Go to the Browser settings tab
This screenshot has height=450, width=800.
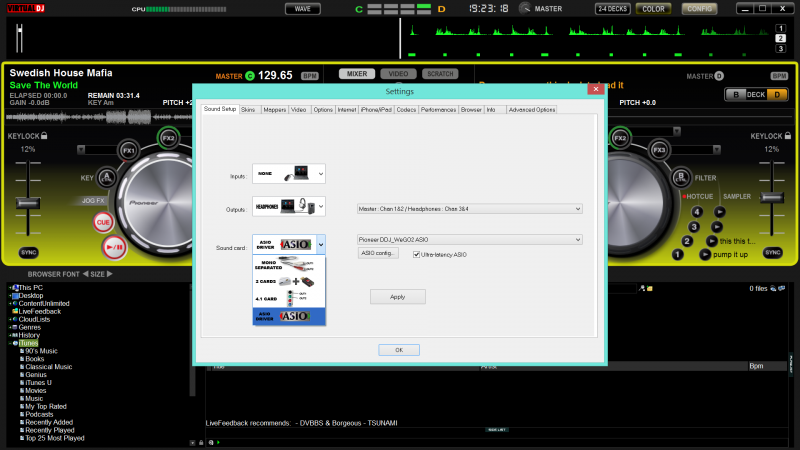tap(471, 110)
